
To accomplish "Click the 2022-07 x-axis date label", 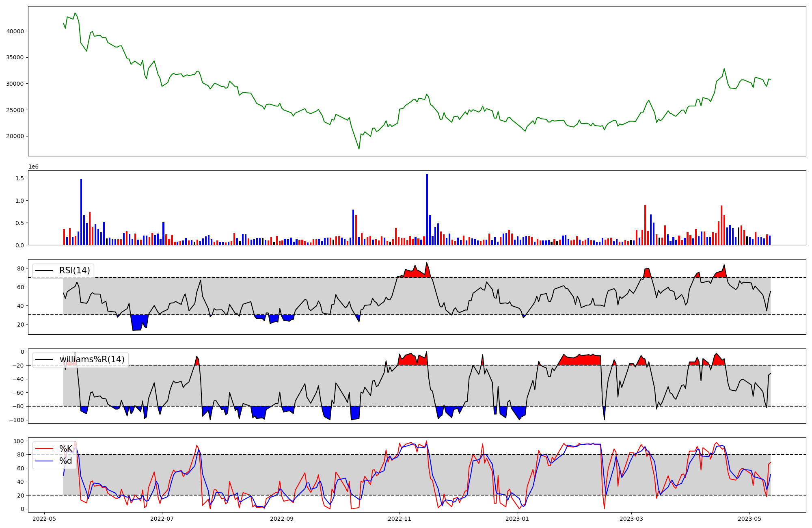I will [162, 519].
